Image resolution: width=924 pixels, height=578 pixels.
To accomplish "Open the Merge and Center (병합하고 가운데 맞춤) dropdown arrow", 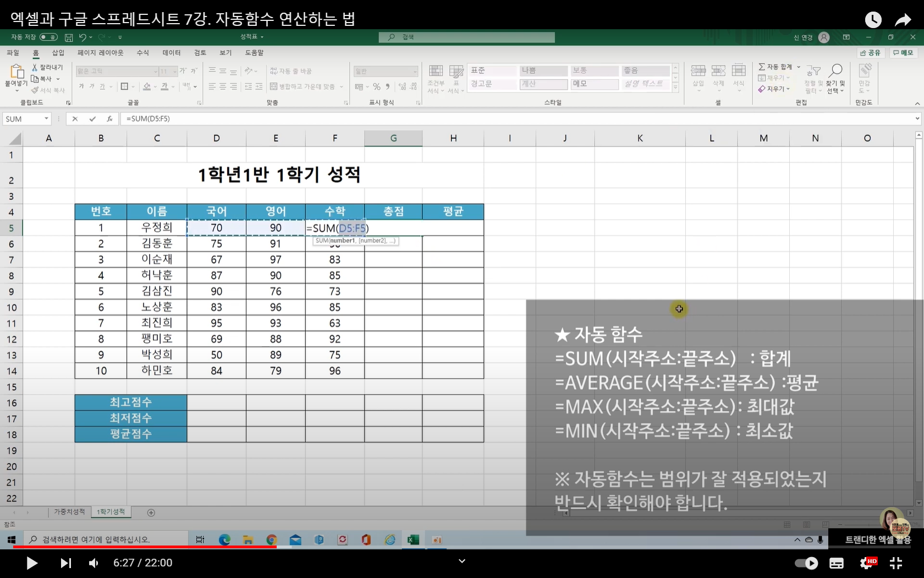I will click(x=342, y=86).
